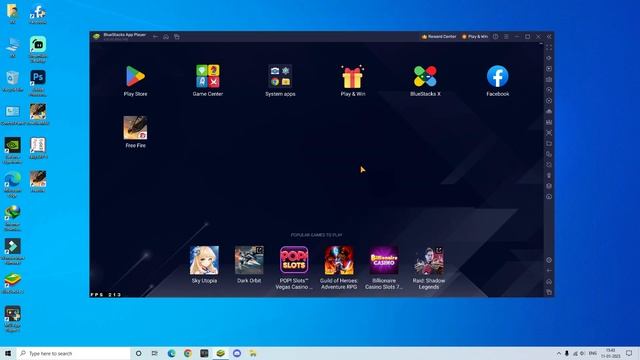Click the Reward Center button
Screen dimensions: 640x360
pos(439,37)
